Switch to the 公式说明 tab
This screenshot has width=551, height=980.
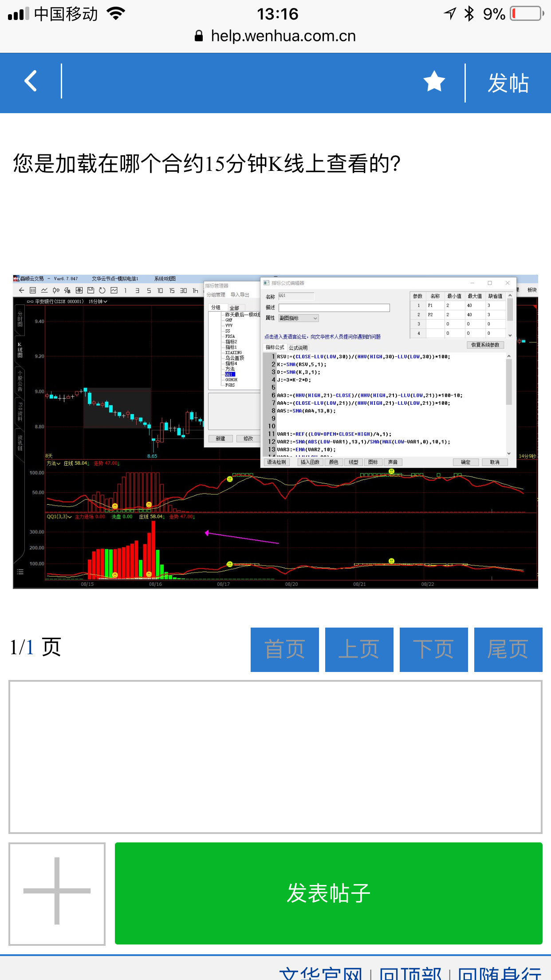(298, 348)
